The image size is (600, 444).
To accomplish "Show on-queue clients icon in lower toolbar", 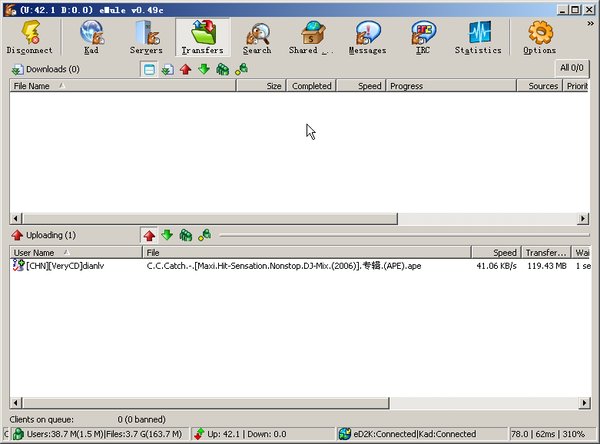I will coord(186,235).
